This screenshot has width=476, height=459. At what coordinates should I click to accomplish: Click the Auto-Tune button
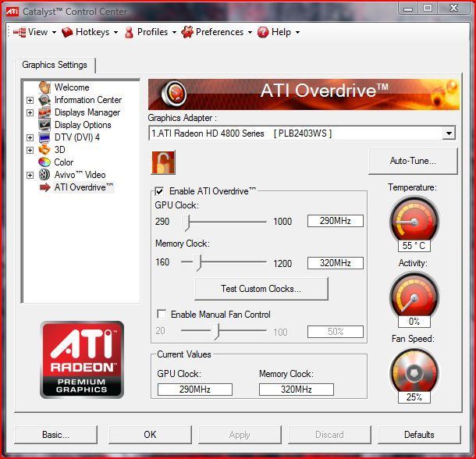[413, 161]
